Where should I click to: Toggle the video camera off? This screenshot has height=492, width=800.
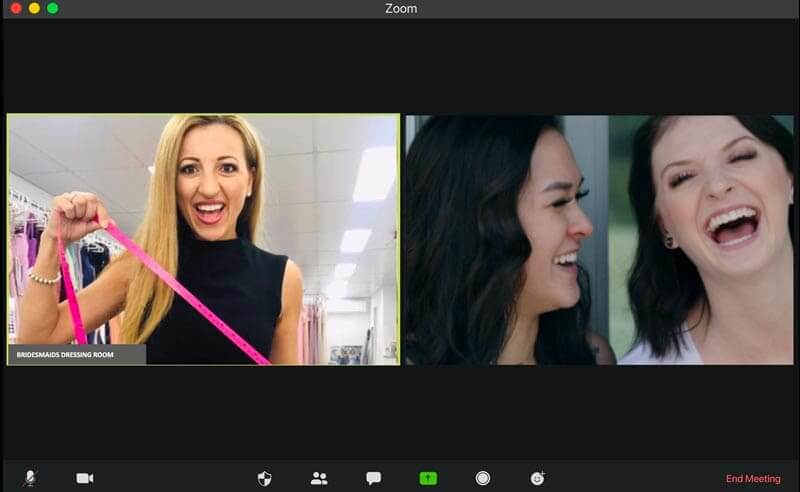[85, 478]
